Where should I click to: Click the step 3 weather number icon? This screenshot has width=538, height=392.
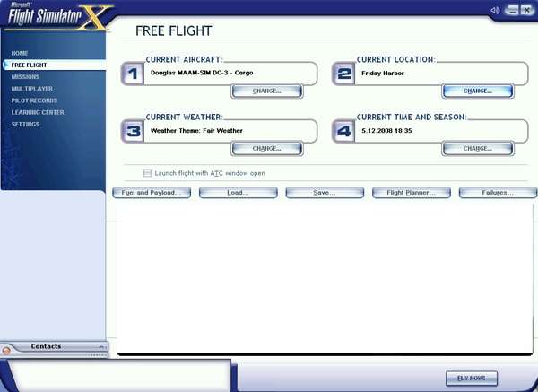(133, 131)
